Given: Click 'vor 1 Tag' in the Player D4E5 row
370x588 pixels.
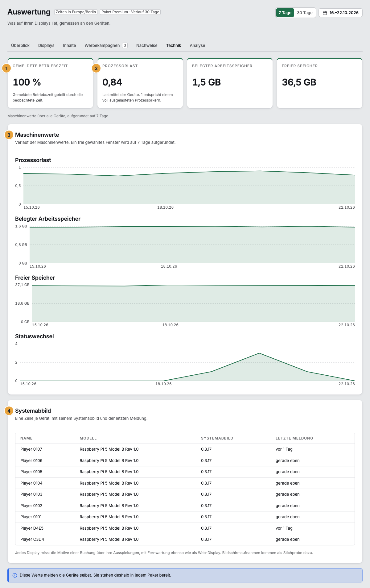Looking at the screenshot, I should coord(284,528).
